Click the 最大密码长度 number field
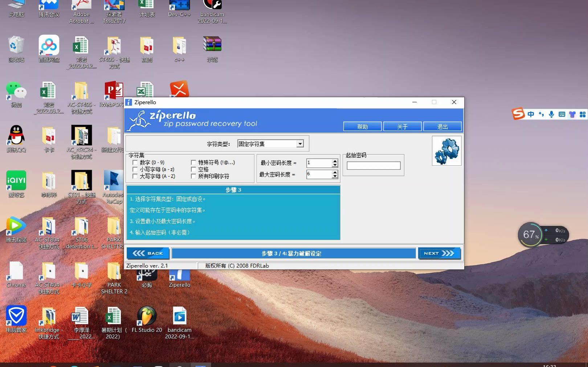This screenshot has height=367, width=588. pyautogui.click(x=319, y=174)
